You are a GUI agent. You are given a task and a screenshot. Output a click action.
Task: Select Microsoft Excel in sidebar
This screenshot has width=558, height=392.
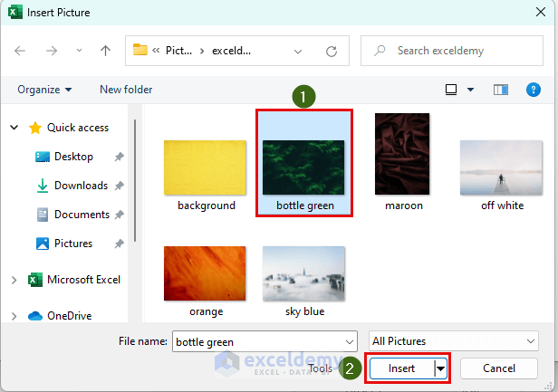coord(83,280)
